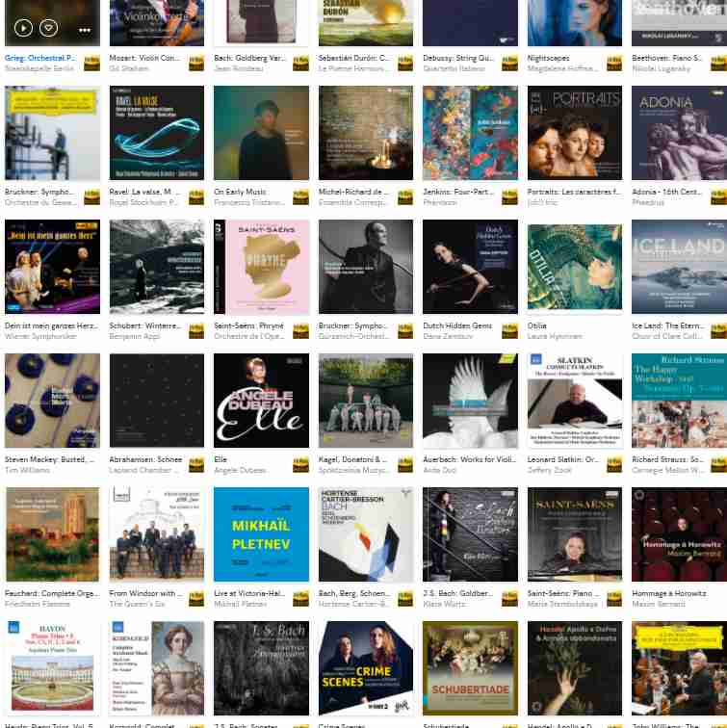Click Hi-Res badge beside Dutch Hidden Gems
Viewport: 727px width, 728px height.
[509, 331]
